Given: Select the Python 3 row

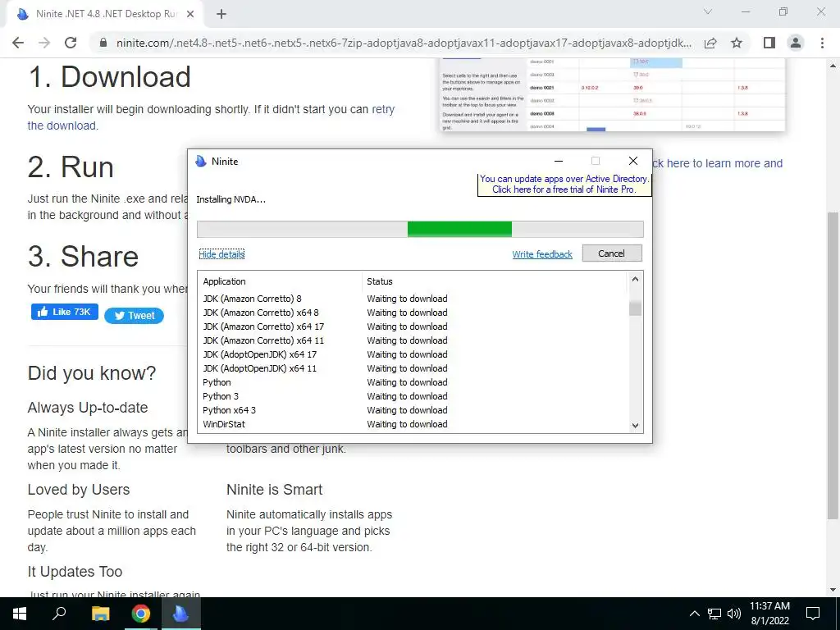Looking at the screenshot, I should pyautogui.click(x=413, y=396).
